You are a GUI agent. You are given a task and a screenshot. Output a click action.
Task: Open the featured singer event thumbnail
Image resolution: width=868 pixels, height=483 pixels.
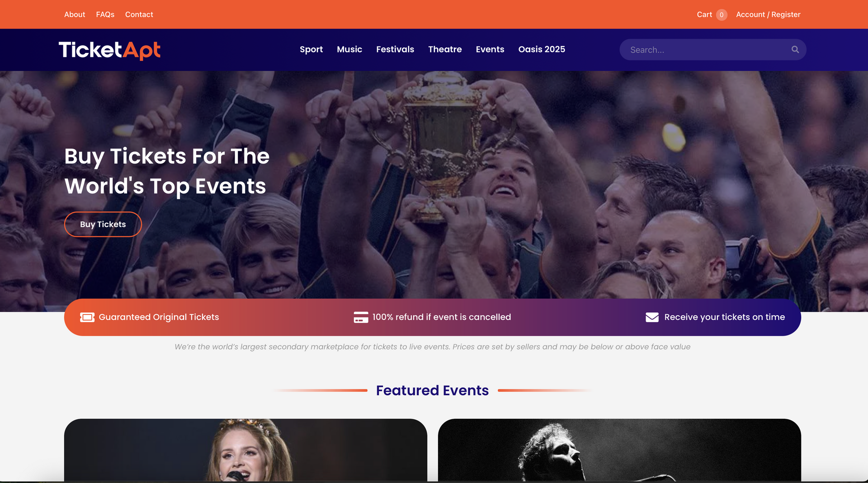click(x=245, y=450)
